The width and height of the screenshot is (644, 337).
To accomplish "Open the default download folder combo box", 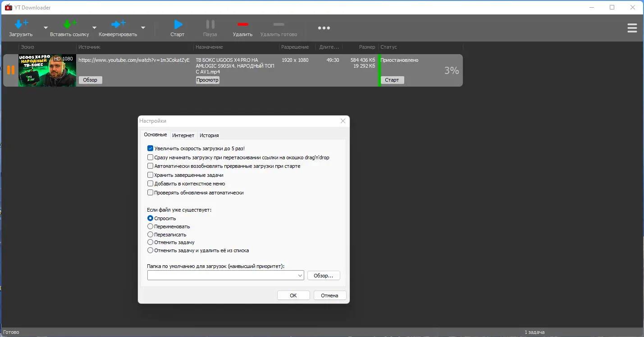I will click(x=226, y=275).
